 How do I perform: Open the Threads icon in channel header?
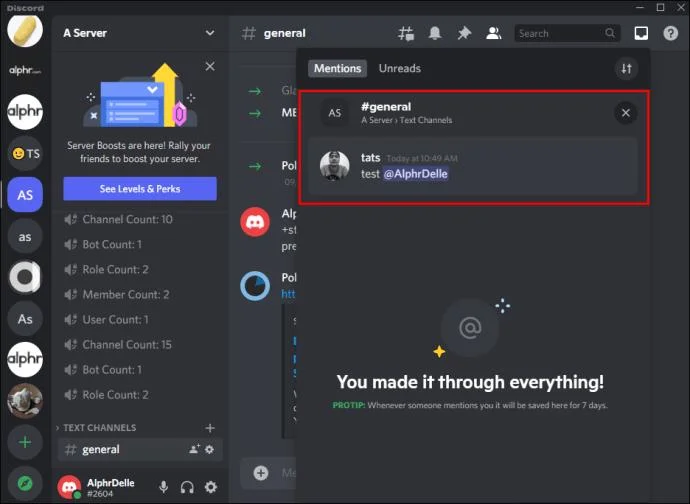tap(406, 33)
